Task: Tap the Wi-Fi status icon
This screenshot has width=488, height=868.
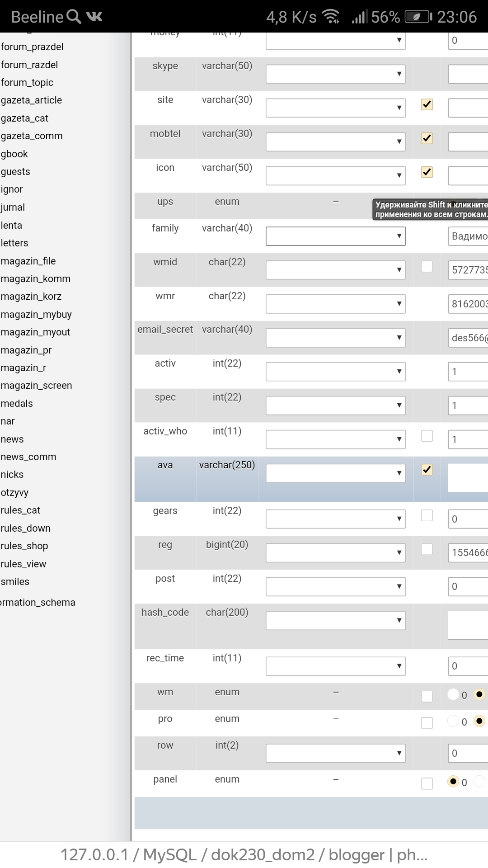Action: (331, 17)
